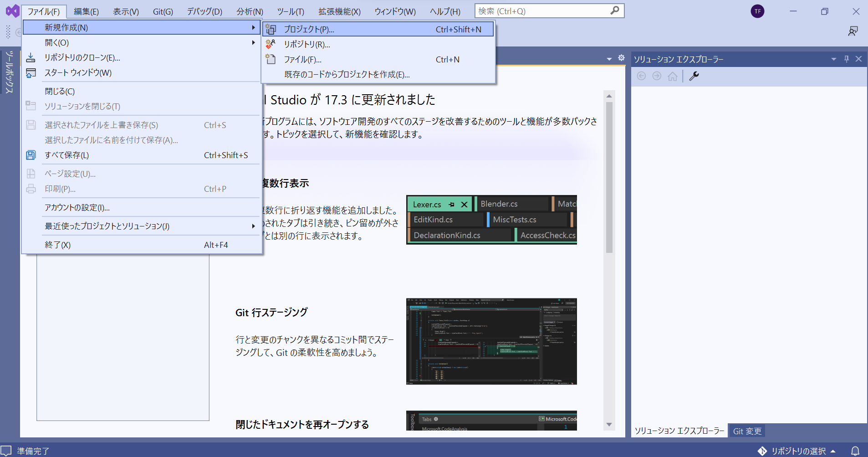Image resolution: width=868 pixels, height=457 pixels.
Task: Click the toolbar drag handle under the logo
Action: 8,31
